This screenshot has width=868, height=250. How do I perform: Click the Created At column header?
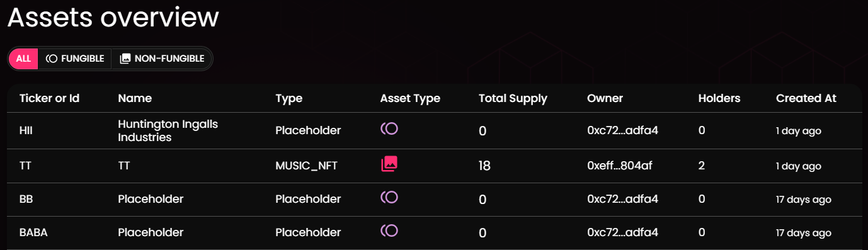coord(806,98)
